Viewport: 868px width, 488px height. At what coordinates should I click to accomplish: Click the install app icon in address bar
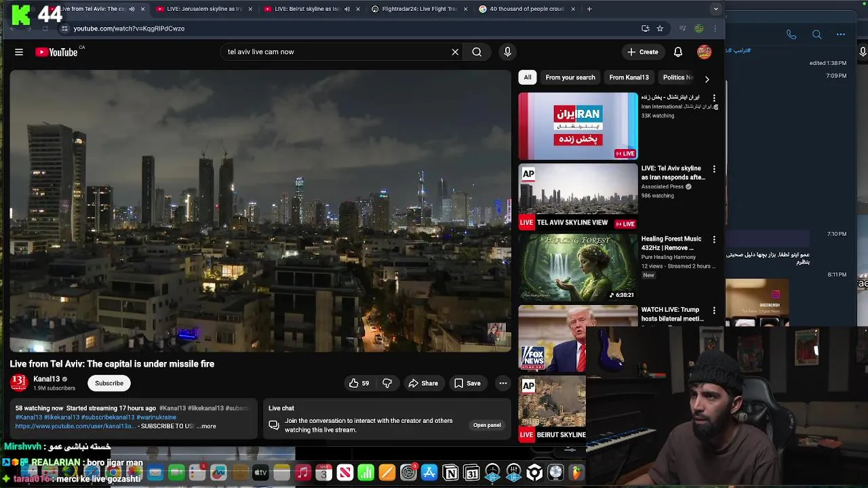[645, 28]
